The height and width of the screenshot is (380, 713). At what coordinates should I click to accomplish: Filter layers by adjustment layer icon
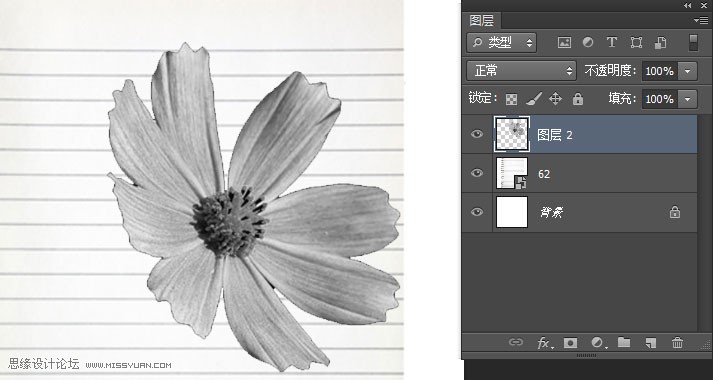pos(588,42)
